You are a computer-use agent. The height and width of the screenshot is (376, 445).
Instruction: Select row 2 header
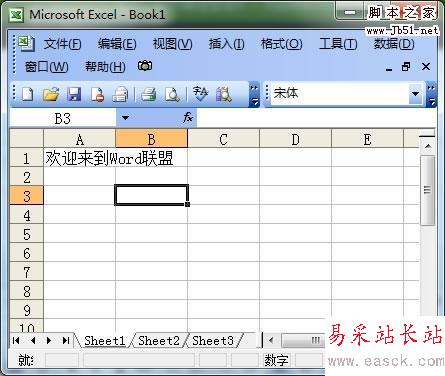click(x=27, y=177)
